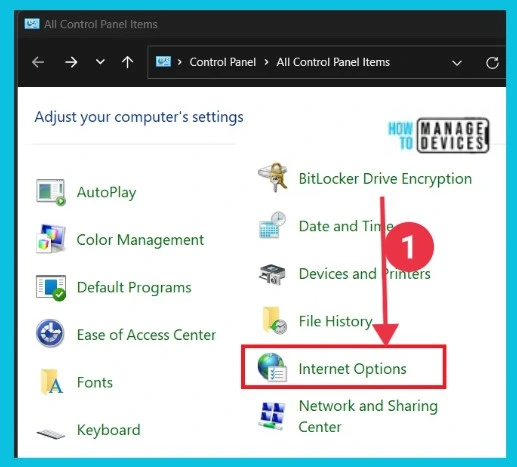The image size is (517, 467).
Task: Open the Network and Sharing Center icon
Action: point(272,416)
